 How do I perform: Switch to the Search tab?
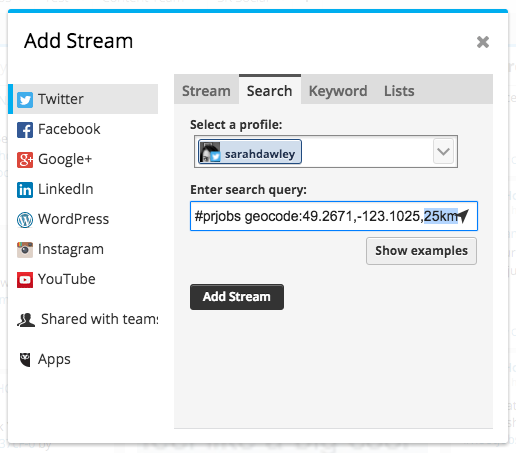[x=270, y=90]
